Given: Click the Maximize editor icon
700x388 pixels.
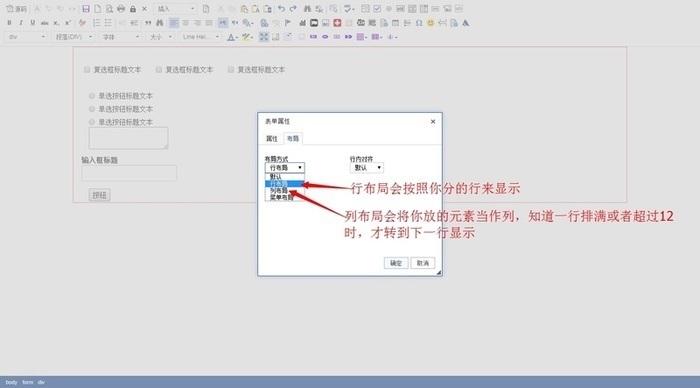Looking at the screenshot, I should (x=264, y=37).
